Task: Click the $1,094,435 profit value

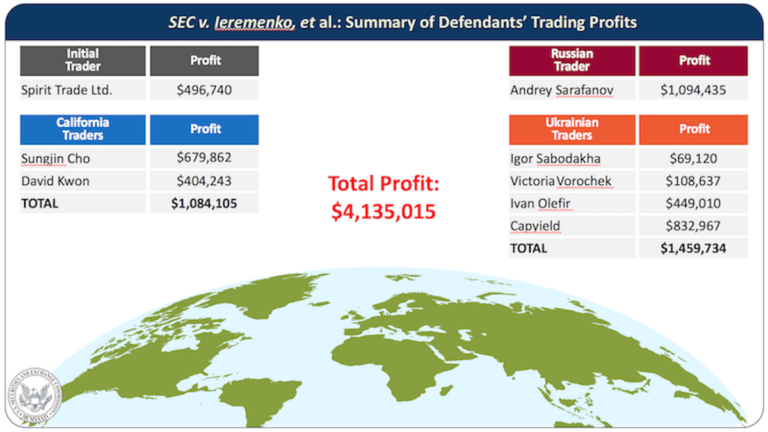Action: tap(694, 90)
